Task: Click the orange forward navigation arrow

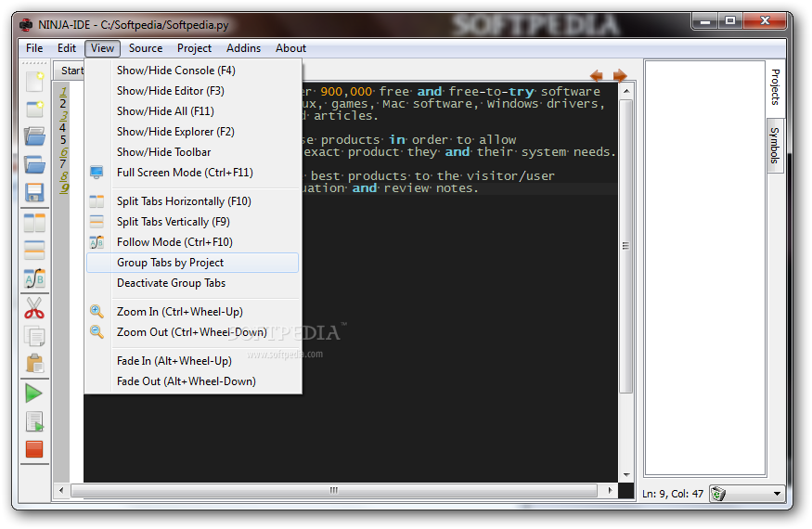Action: [x=620, y=76]
